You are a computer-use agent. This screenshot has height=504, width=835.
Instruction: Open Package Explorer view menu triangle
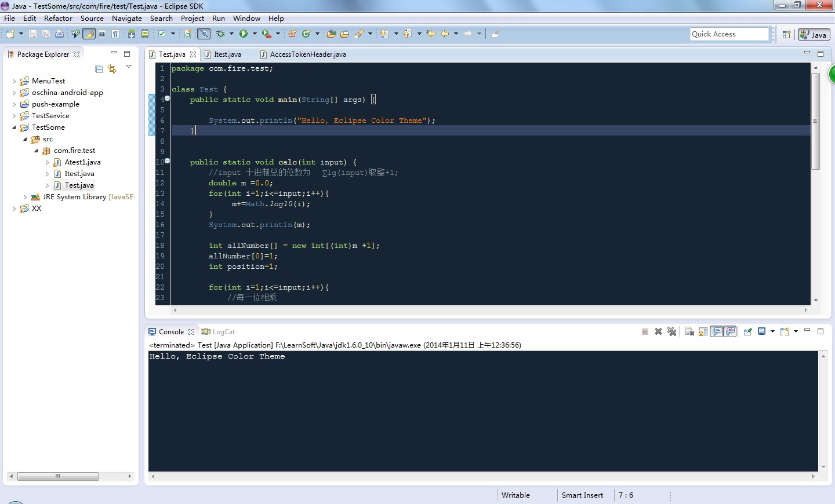(x=129, y=67)
